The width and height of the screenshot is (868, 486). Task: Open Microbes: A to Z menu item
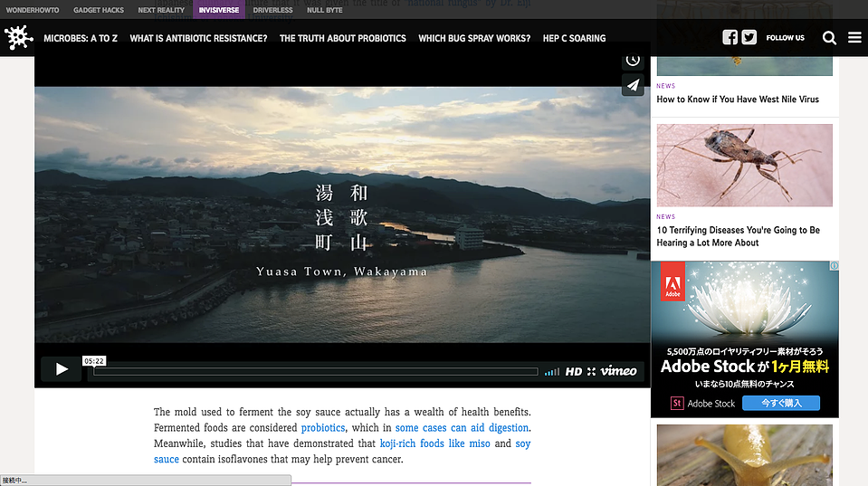[x=81, y=38]
